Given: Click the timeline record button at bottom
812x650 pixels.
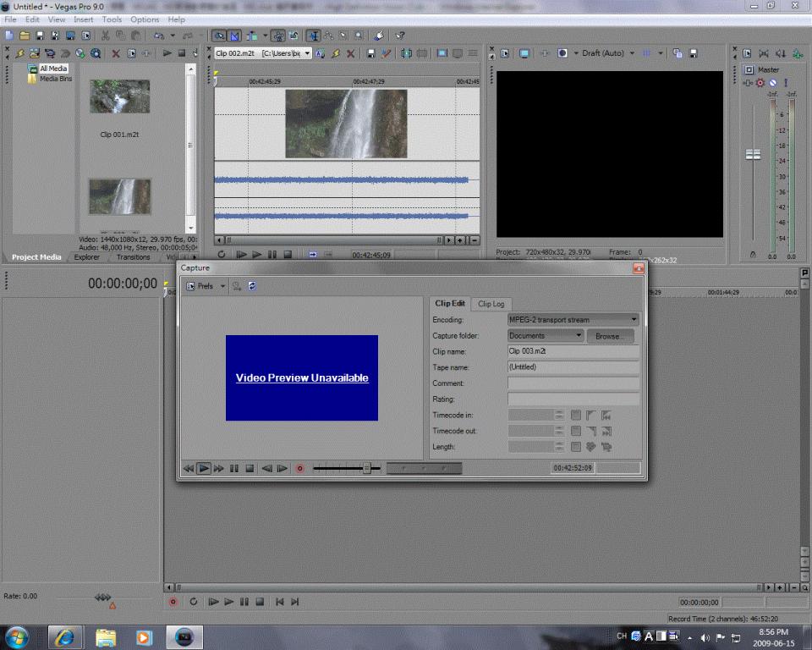Looking at the screenshot, I should click(x=174, y=602).
